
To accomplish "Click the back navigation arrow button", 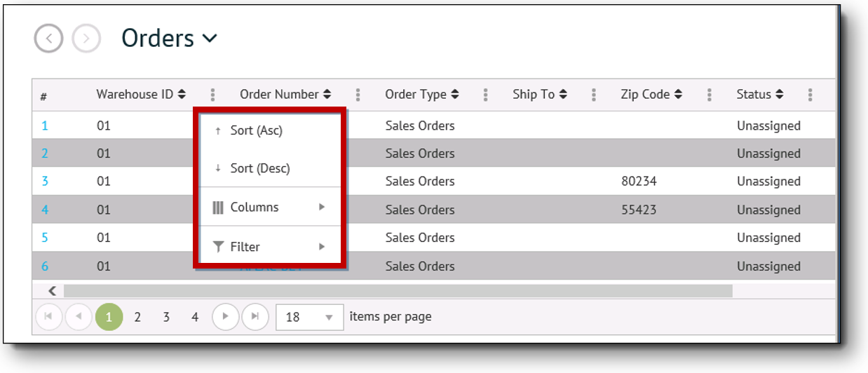I will pyautogui.click(x=48, y=39).
